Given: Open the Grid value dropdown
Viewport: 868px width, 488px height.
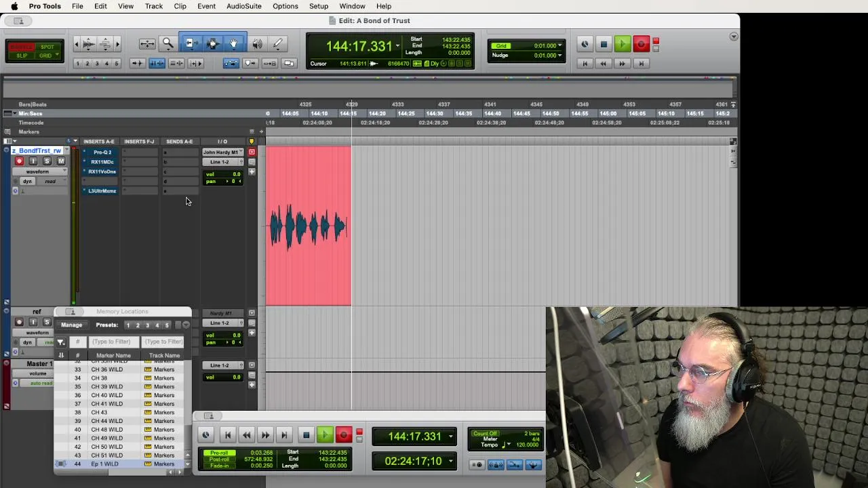Looking at the screenshot, I should pos(559,46).
